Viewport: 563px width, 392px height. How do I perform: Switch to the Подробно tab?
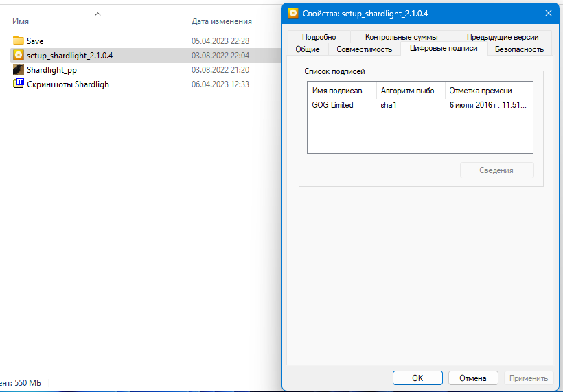point(319,36)
